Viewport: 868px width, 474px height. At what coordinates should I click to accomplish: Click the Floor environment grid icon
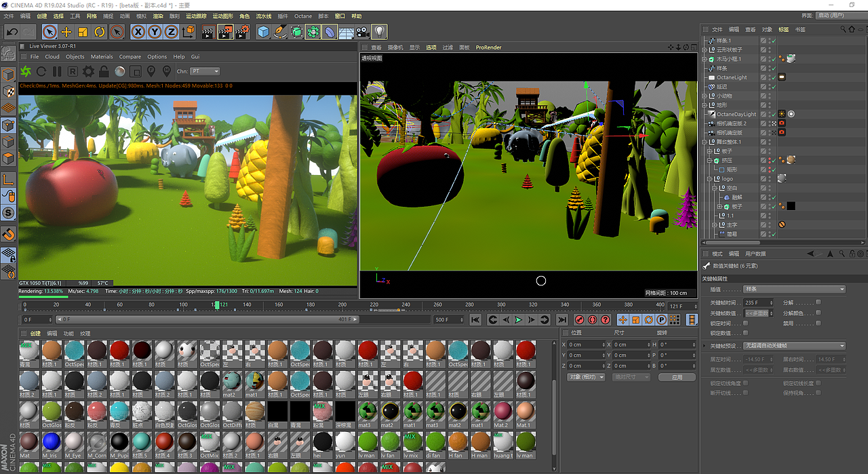click(346, 32)
